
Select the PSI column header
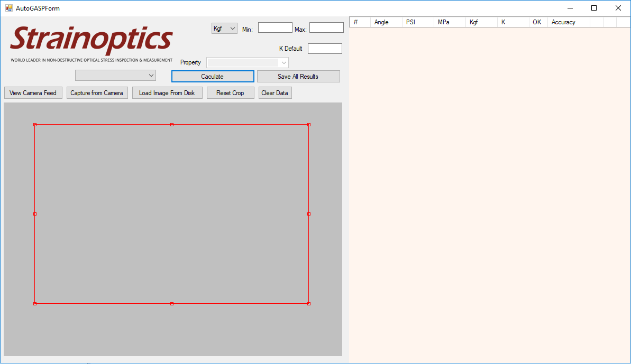(410, 22)
